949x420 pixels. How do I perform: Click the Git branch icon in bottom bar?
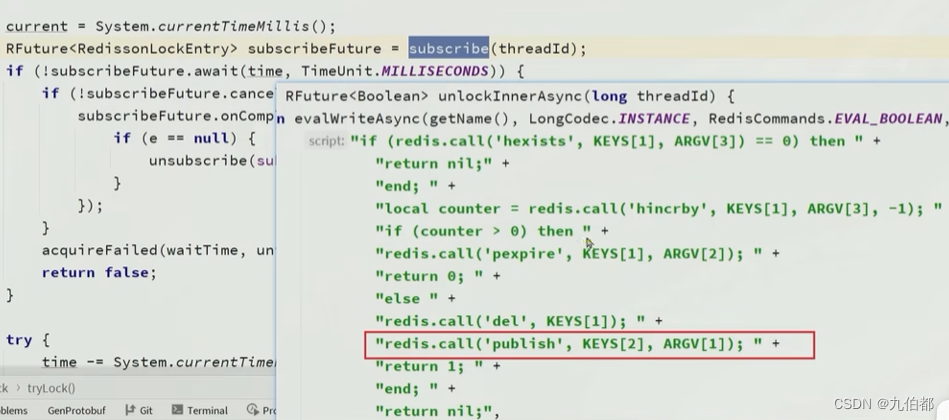click(x=130, y=410)
